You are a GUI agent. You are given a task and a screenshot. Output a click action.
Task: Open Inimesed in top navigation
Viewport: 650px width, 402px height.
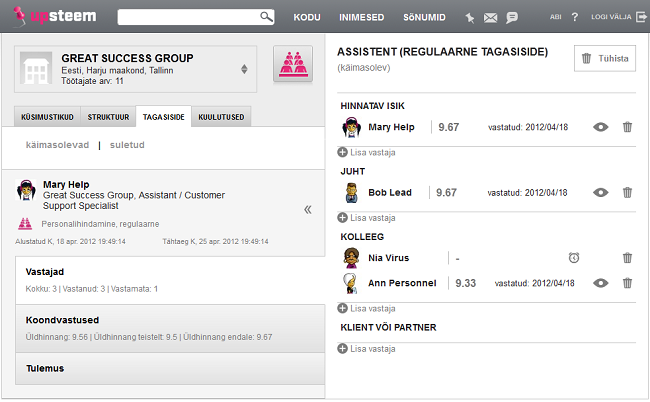(x=361, y=17)
